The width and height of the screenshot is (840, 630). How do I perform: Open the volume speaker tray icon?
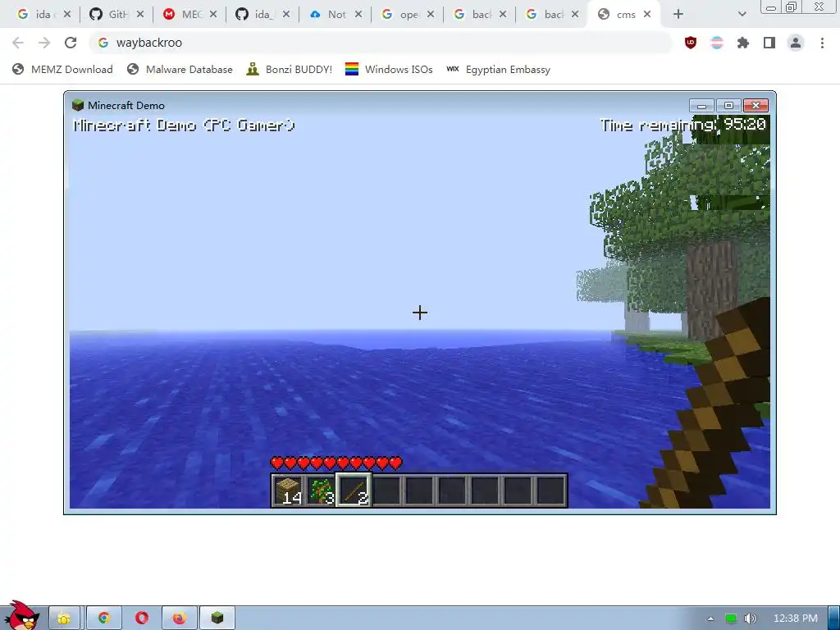[750, 619]
